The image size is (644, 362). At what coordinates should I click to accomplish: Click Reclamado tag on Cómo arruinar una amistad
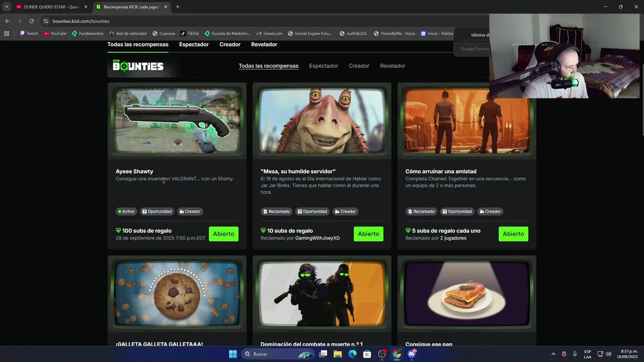421,211
